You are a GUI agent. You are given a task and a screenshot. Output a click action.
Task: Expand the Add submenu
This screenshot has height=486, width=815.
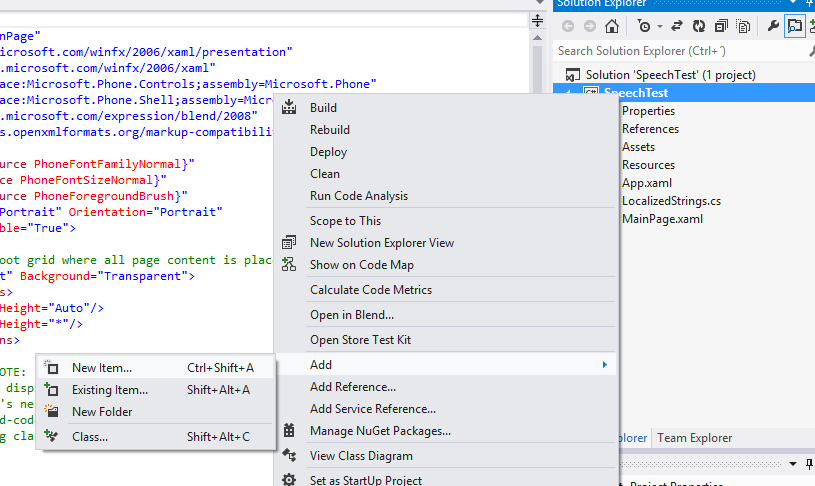pyautogui.click(x=447, y=365)
